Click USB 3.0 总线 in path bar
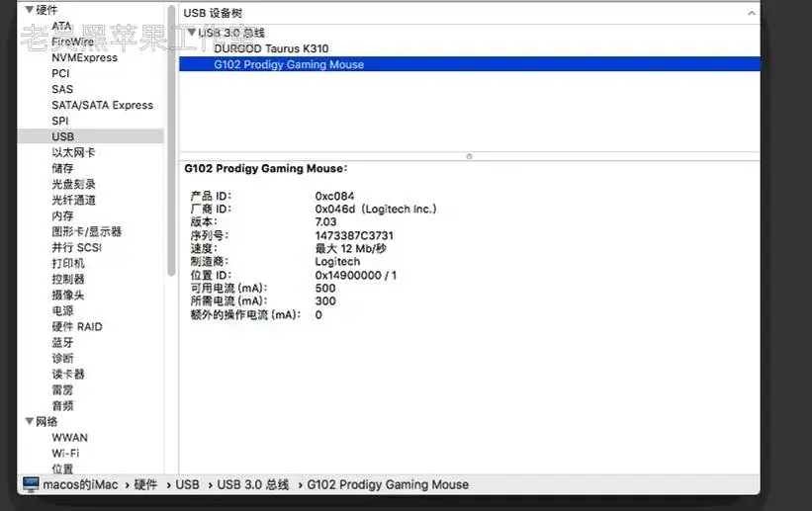Screen dimensions: 812x511 pos(253,484)
